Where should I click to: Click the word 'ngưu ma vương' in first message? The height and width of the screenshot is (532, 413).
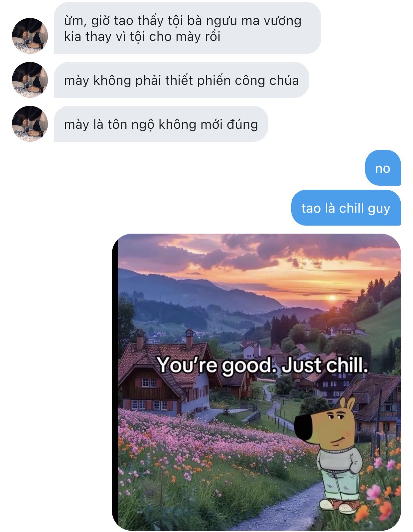click(254, 21)
